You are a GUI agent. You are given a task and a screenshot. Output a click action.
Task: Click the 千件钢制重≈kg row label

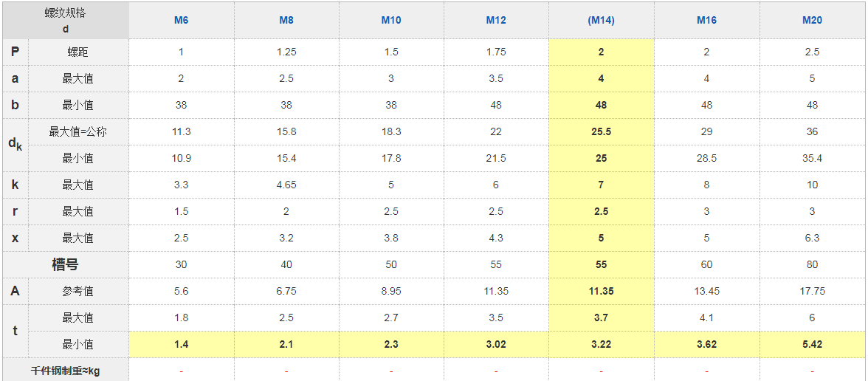coord(66,371)
